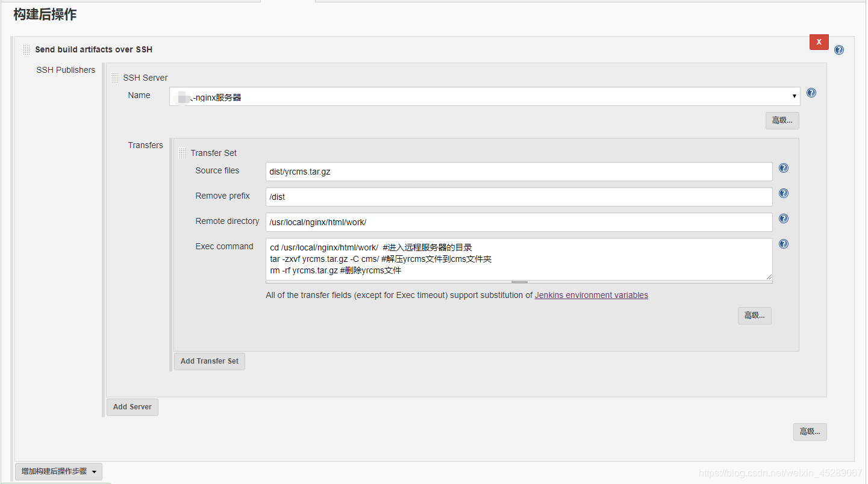Click the 构建后操作 heading

(x=45, y=14)
